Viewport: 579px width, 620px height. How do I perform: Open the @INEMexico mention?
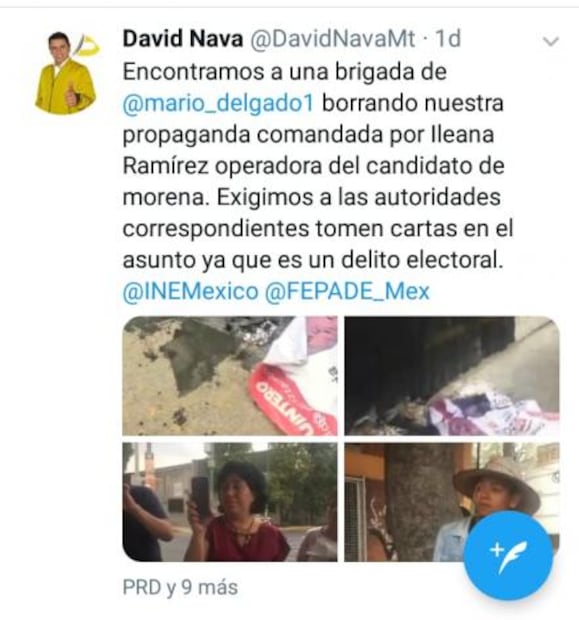pos(190,292)
